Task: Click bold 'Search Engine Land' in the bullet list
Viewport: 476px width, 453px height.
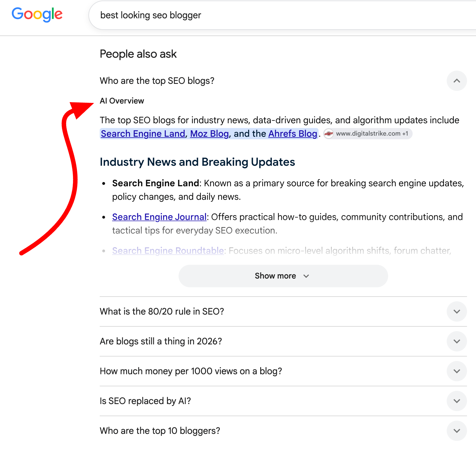Action: 155,183
